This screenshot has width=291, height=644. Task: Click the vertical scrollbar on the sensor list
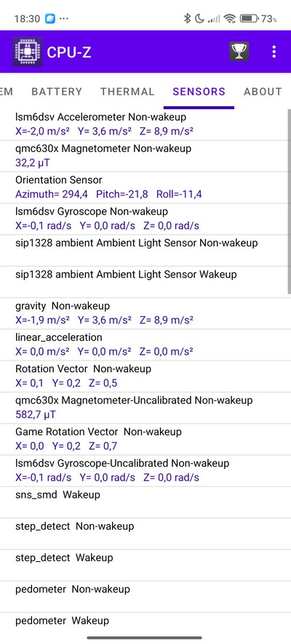[x=289, y=201]
